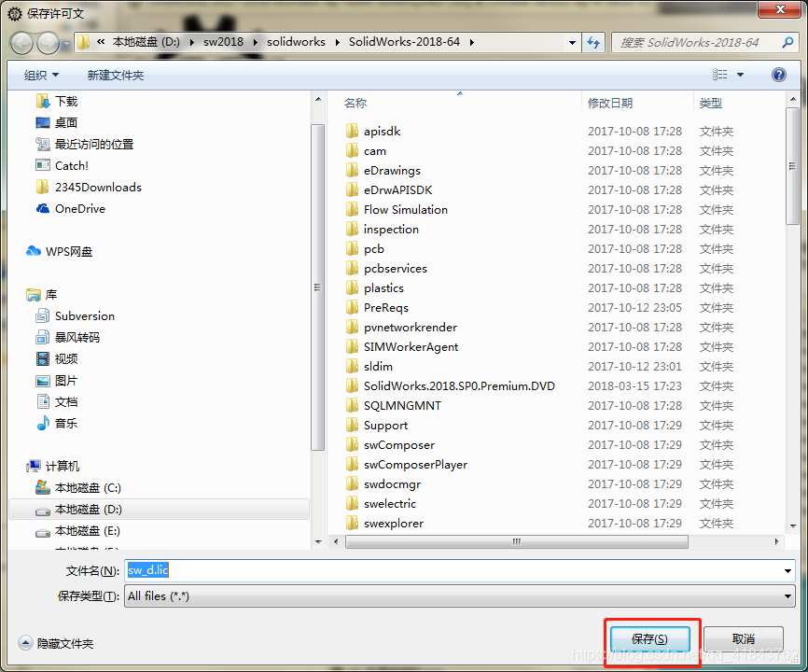Select the eDrawings folder
Screen dimensions: 808x672
[383, 171]
